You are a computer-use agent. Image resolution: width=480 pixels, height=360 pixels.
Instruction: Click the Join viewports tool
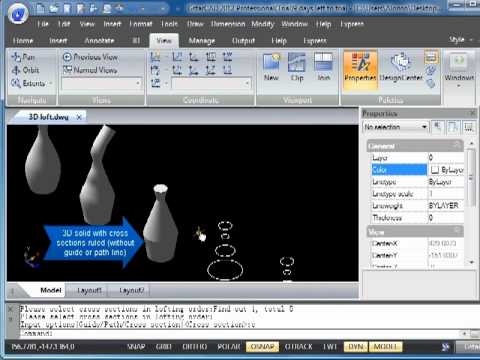point(323,68)
